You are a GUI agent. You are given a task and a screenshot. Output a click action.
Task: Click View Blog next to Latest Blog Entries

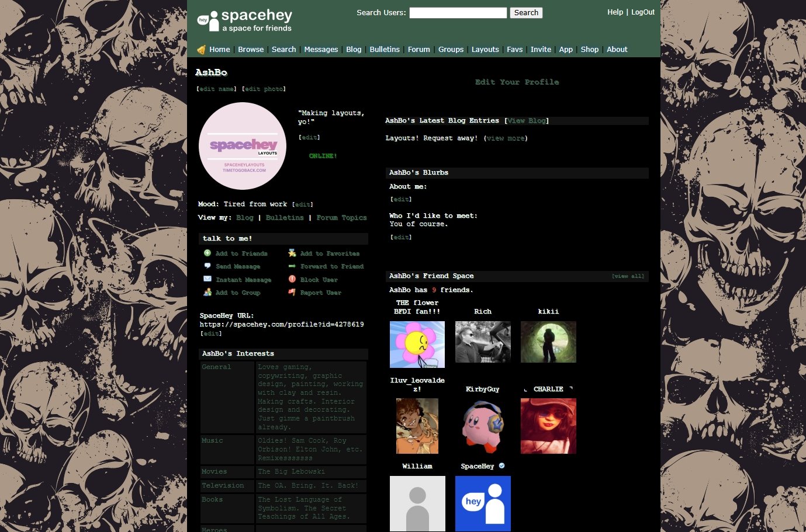point(527,121)
